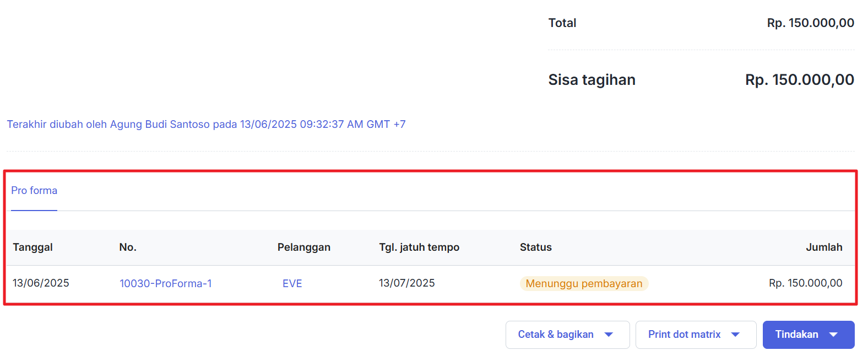This screenshot has height=361, width=868.
Task: Click the Sisa tagihan amount value
Action: [x=799, y=80]
